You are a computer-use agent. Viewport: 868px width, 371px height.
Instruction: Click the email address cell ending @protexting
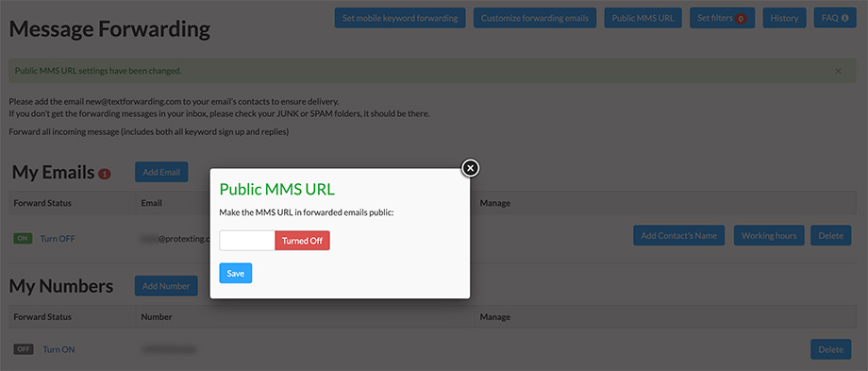click(x=175, y=239)
